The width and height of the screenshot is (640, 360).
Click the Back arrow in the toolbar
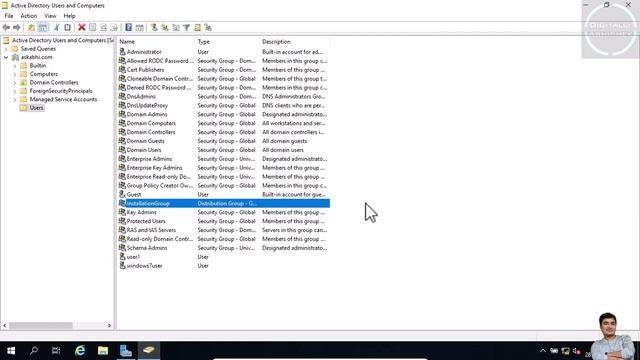(6, 27)
